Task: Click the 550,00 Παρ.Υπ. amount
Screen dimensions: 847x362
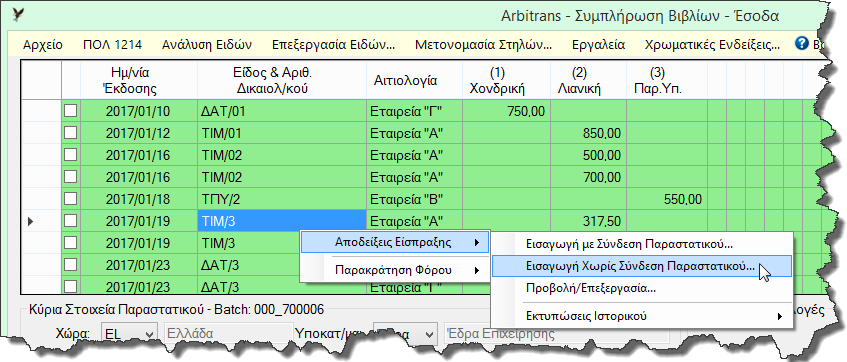Action: click(x=667, y=199)
